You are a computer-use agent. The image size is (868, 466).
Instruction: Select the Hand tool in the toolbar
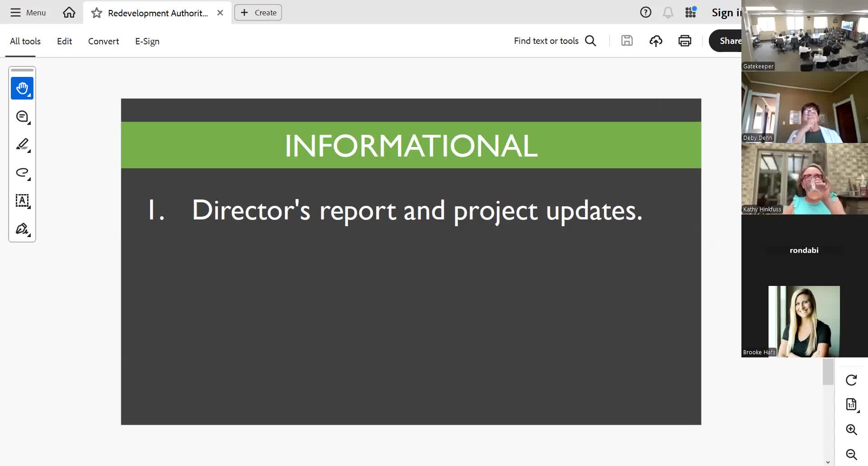22,88
